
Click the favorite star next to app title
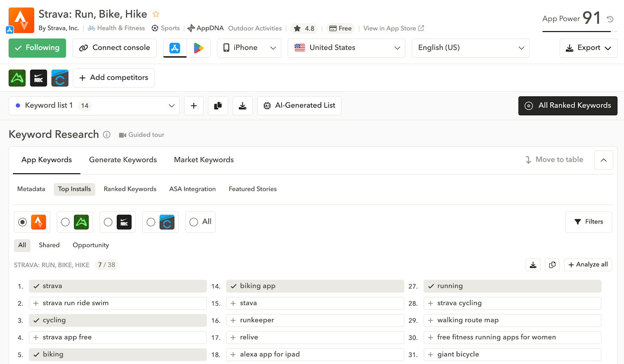pos(156,14)
